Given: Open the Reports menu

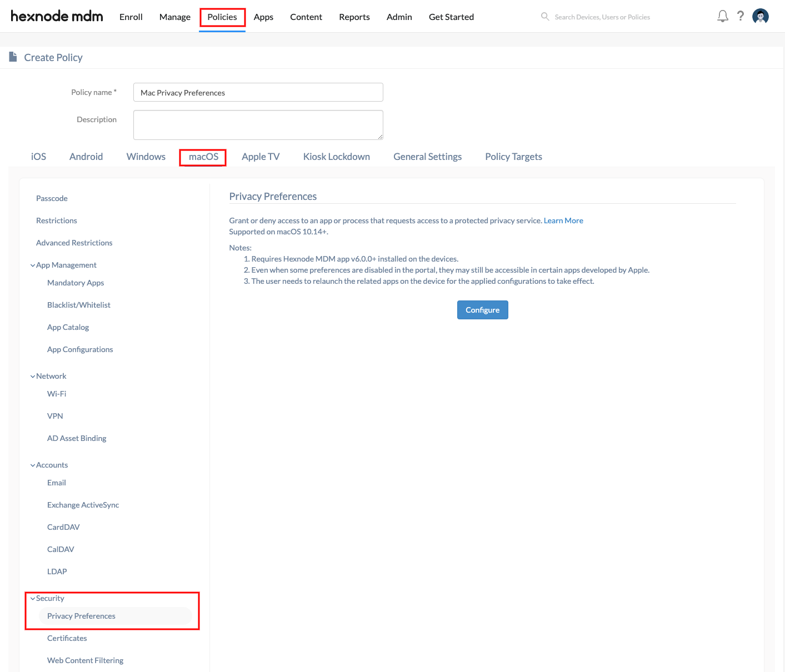Looking at the screenshot, I should pyautogui.click(x=354, y=17).
